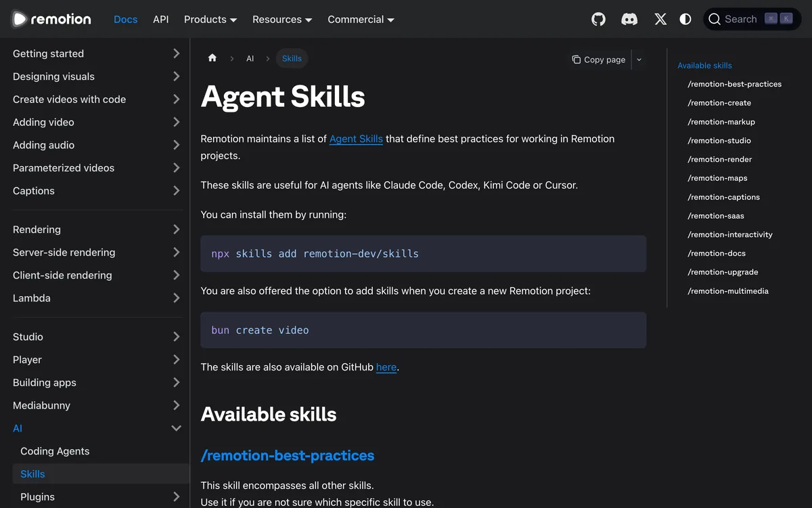Click the npx skills add code block
Image resolution: width=812 pixels, height=508 pixels.
(424, 253)
